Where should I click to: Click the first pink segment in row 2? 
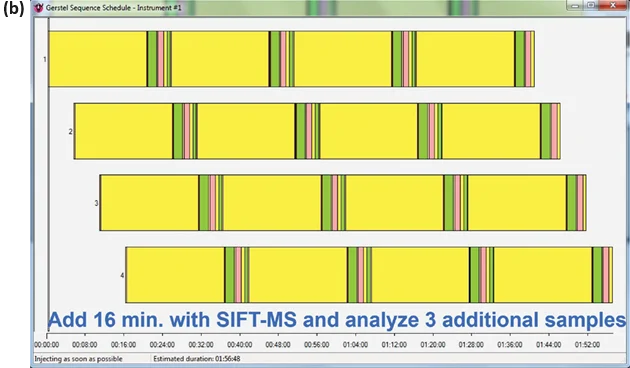pos(187,131)
